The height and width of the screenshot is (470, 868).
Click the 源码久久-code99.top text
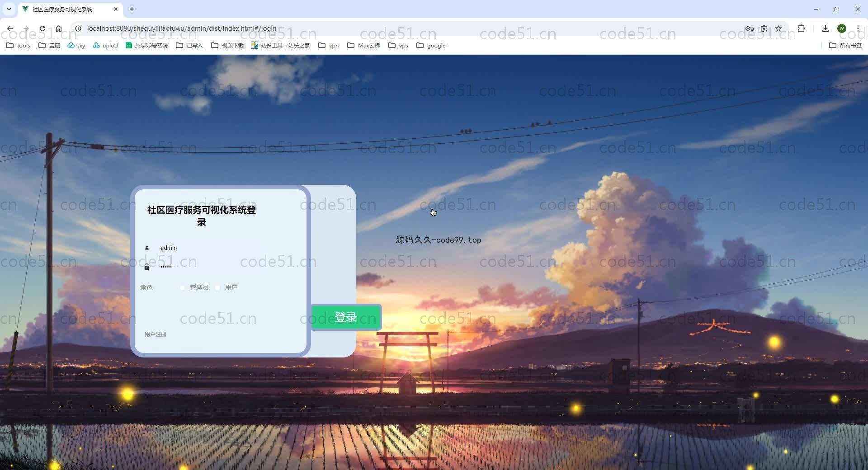[438, 240]
